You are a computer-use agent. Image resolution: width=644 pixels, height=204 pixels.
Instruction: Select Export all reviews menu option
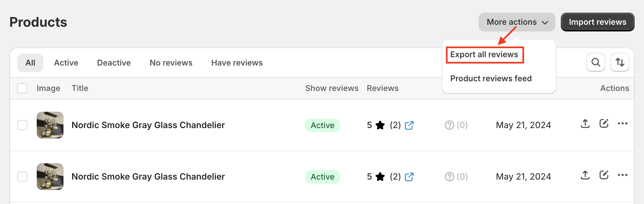tap(484, 55)
